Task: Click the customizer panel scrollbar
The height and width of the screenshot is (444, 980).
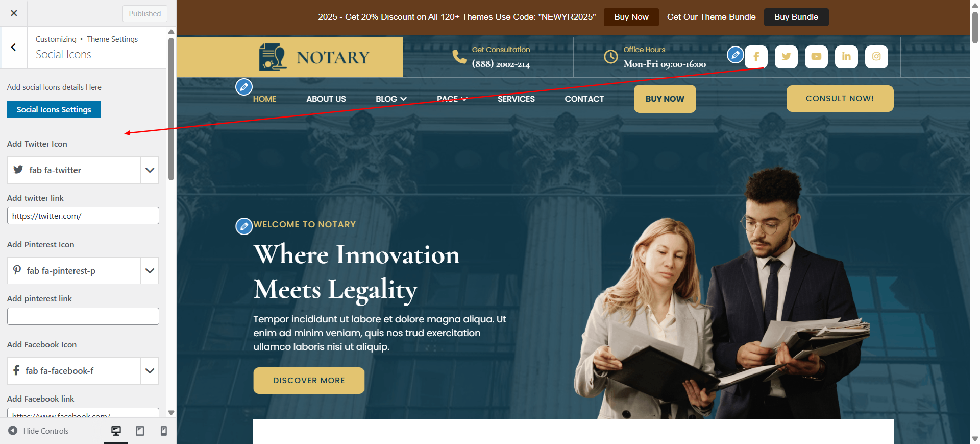Action: [x=171, y=109]
